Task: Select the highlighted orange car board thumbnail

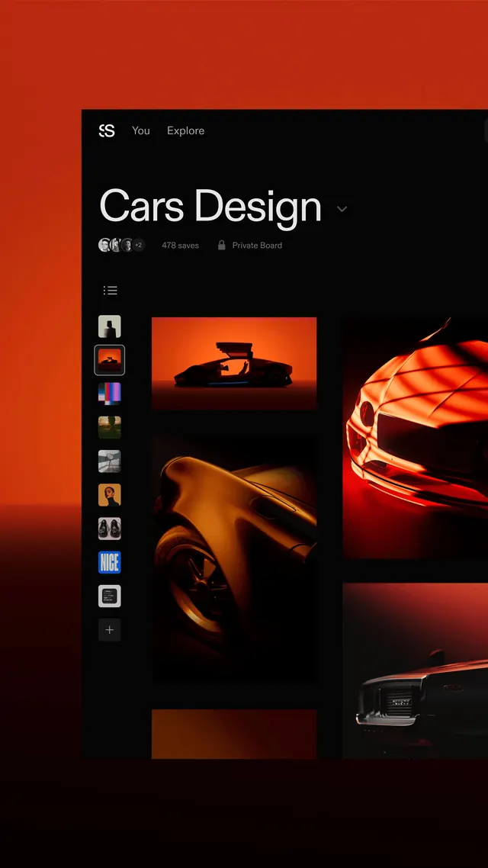Action: pos(110,360)
